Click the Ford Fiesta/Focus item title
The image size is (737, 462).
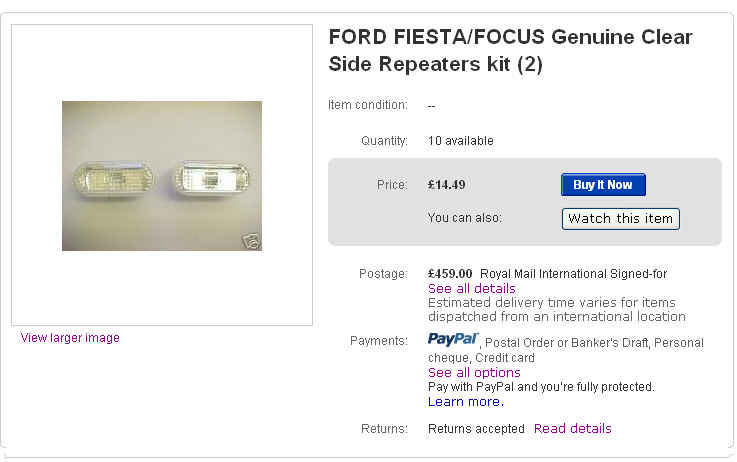[510, 51]
